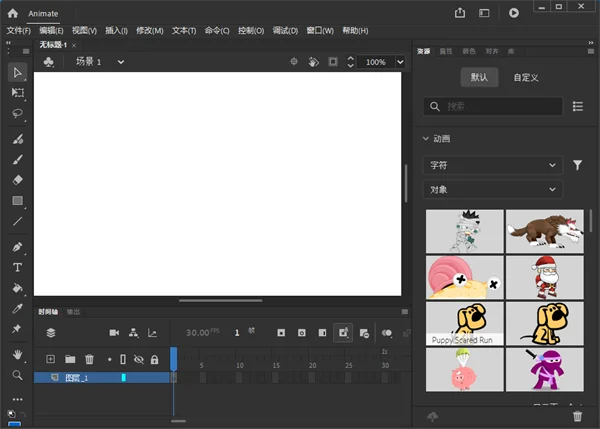Select the Selection arrow tool
This screenshot has width=600, height=429.
pyautogui.click(x=18, y=72)
